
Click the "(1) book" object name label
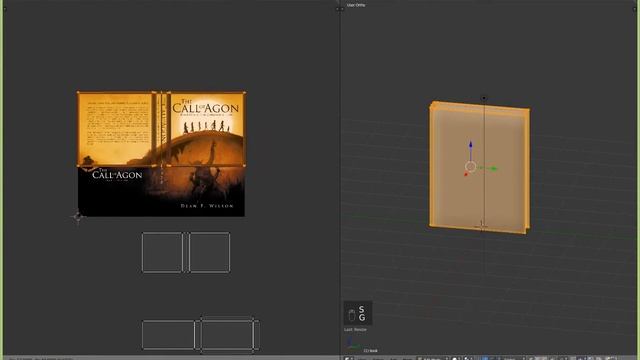(x=371, y=351)
